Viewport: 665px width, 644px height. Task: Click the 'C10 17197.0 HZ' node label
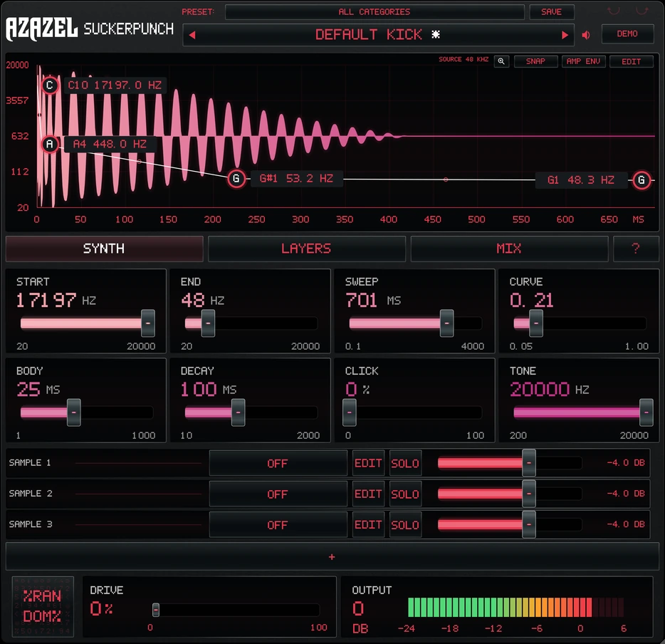tap(115, 85)
